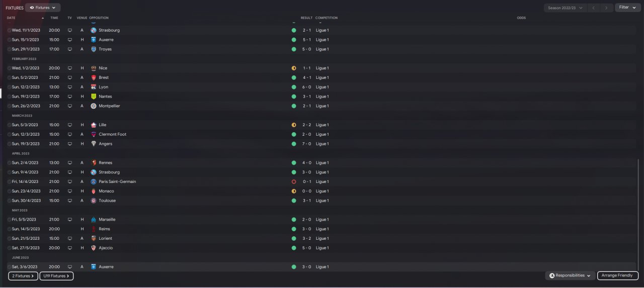Select the checkbox beside Sun, 12/3/2023
The height and width of the screenshot is (288, 644).
click(x=9, y=134)
